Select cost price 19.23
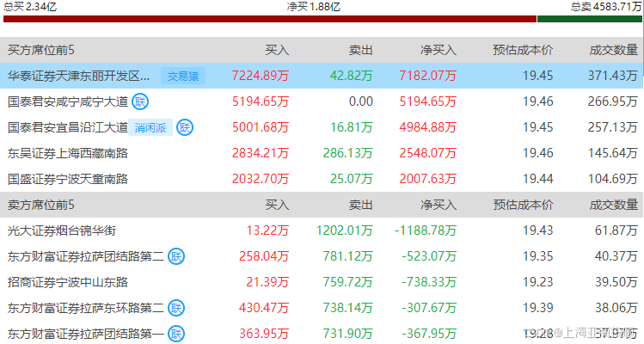Viewport: 644px width, 344px height. [x=537, y=282]
